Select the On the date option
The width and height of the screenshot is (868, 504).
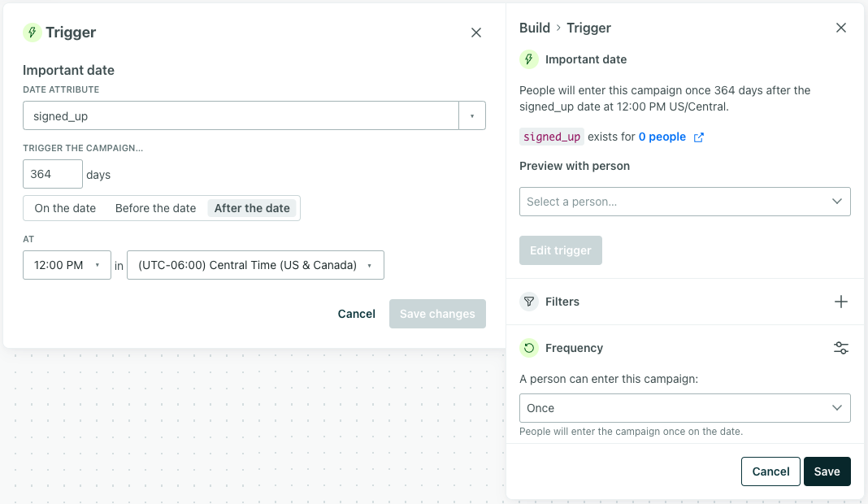(x=65, y=208)
